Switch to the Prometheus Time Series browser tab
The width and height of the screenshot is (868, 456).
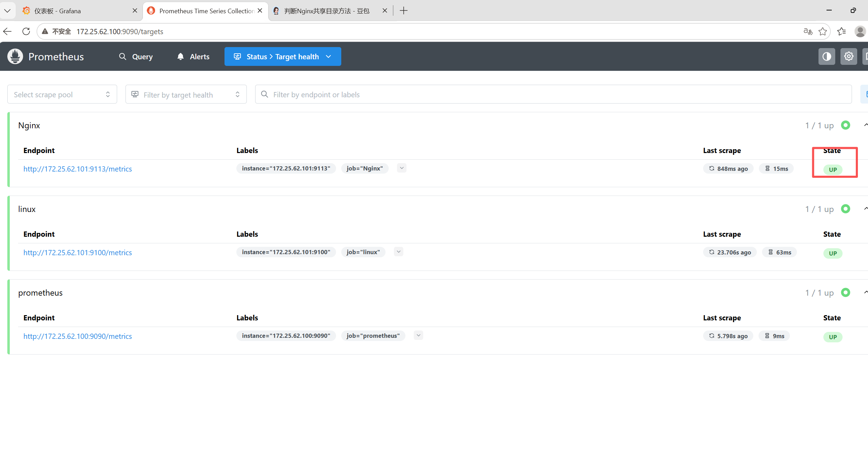[206, 11]
